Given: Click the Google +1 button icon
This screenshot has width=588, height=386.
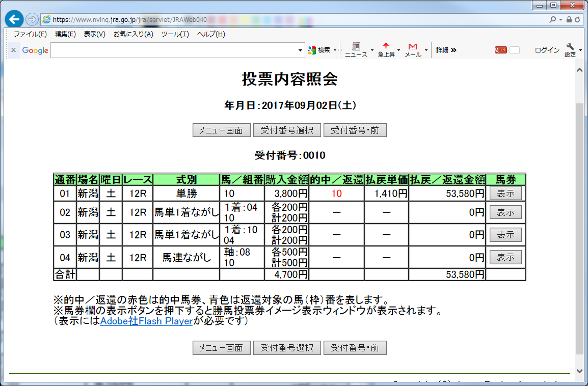Looking at the screenshot, I should (x=501, y=50).
